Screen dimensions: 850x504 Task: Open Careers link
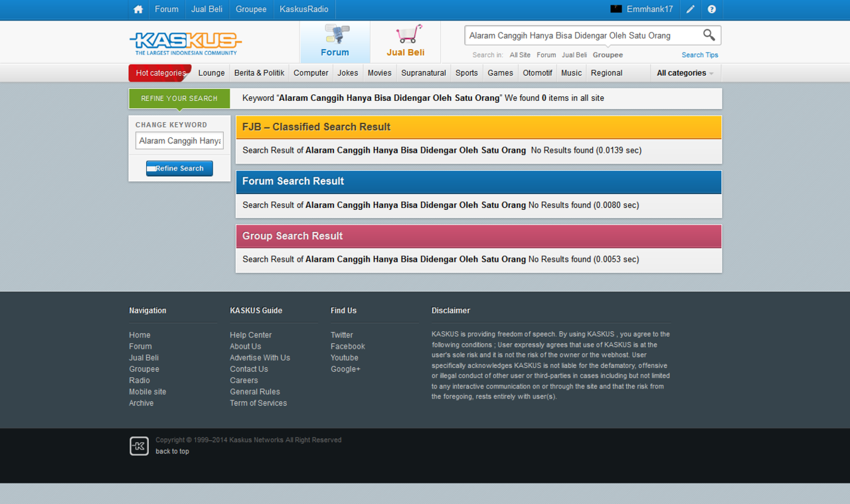pos(244,380)
